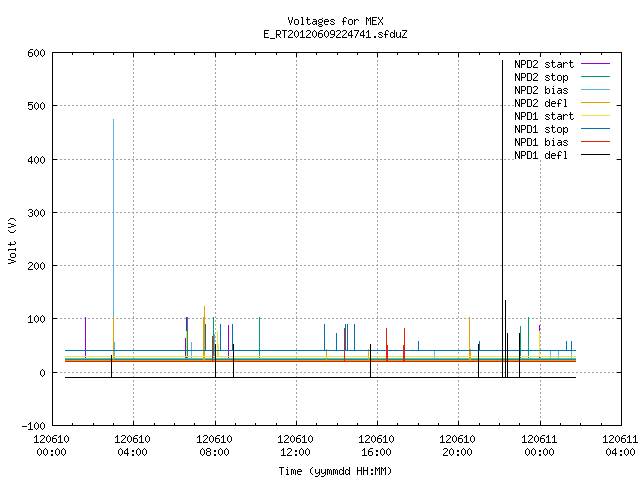Click the 'NPD1 bias' legend label
Screen dimensions: 640x480
point(541,142)
